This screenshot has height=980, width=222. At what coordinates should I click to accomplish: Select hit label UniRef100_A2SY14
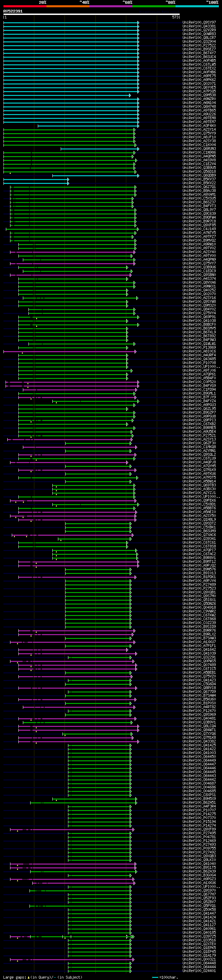199,129
